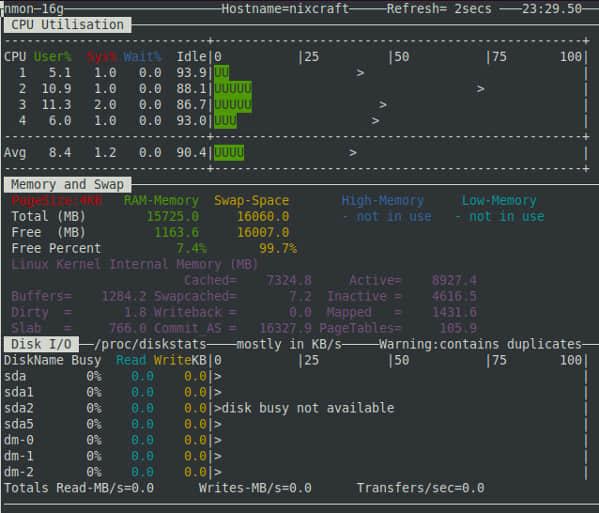The image size is (599, 513).
Task: Click the peak marker arrow on CPU 2 row
Action: (481, 89)
